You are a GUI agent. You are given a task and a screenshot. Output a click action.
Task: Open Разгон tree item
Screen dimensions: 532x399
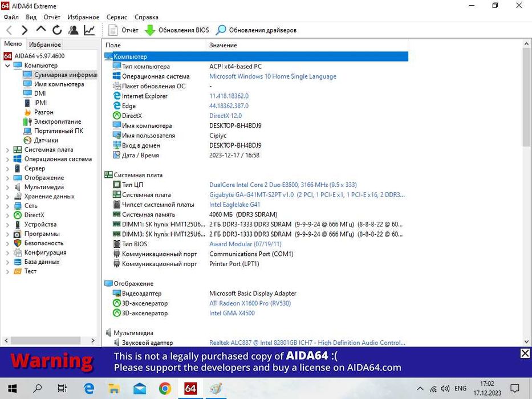coord(39,112)
